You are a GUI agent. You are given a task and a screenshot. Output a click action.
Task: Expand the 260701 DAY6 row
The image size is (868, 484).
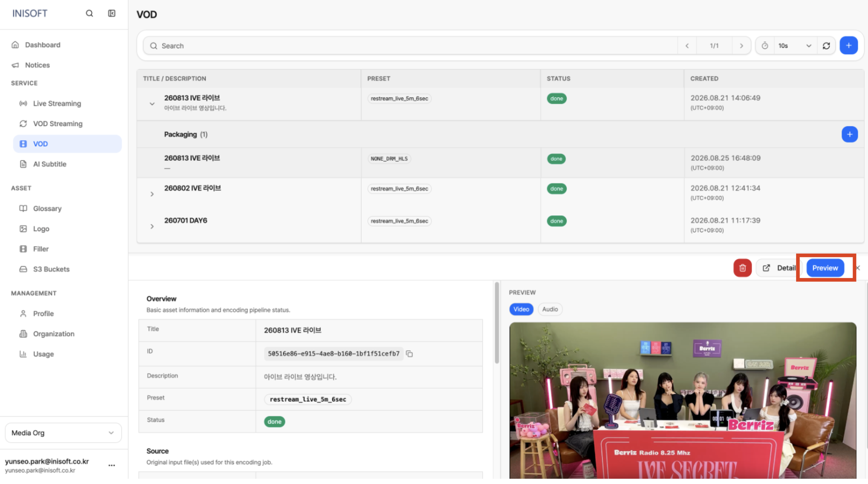pos(152,227)
